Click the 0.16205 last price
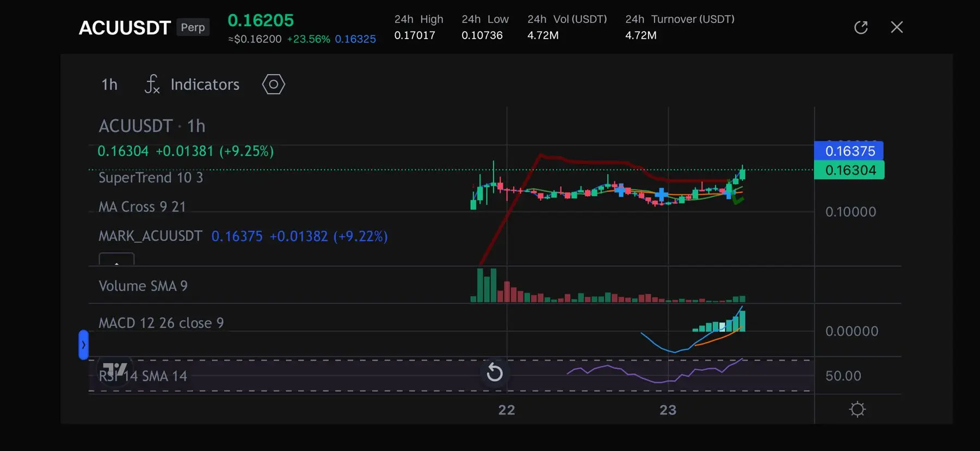980x451 pixels. pyautogui.click(x=261, y=20)
